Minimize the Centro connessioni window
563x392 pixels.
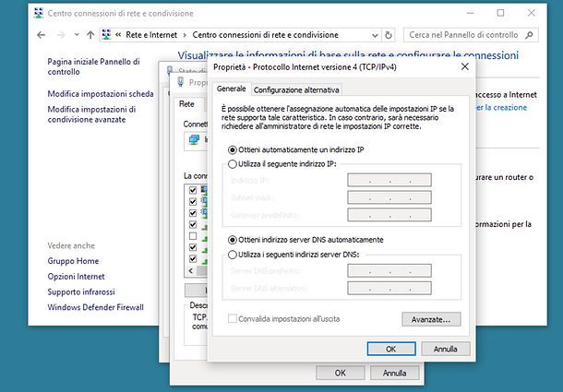click(471, 13)
